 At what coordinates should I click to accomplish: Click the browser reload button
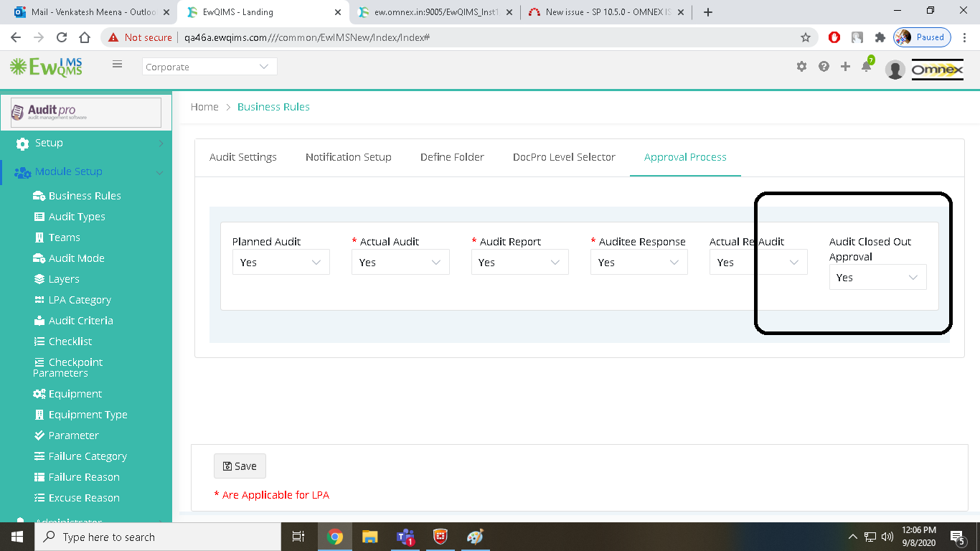click(62, 37)
